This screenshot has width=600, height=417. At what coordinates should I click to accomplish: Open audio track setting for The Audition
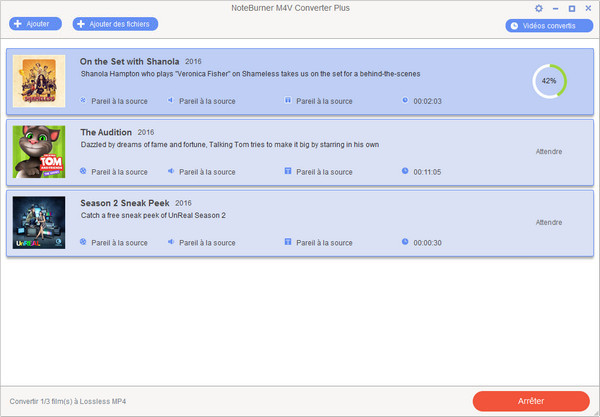pyautogui.click(x=207, y=171)
